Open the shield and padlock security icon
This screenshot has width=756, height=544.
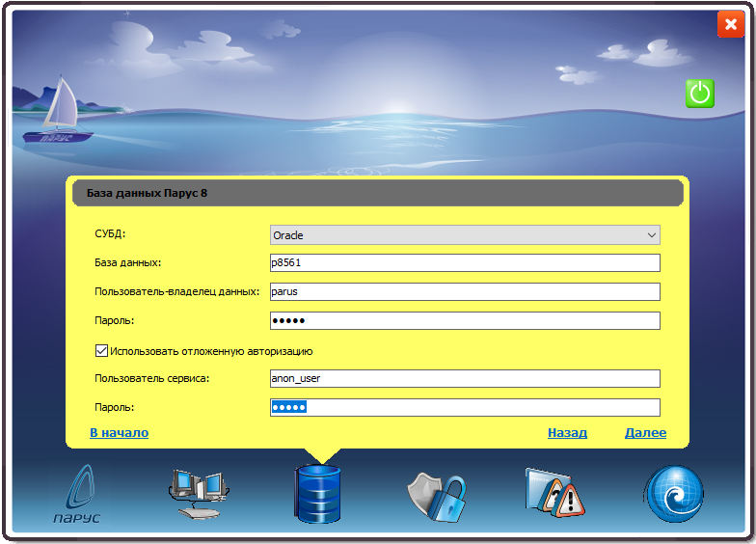[436, 497]
